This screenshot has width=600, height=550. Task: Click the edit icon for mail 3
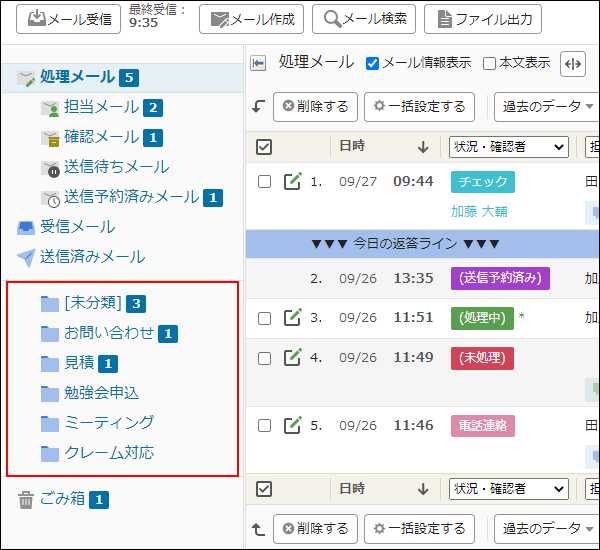coord(293,317)
